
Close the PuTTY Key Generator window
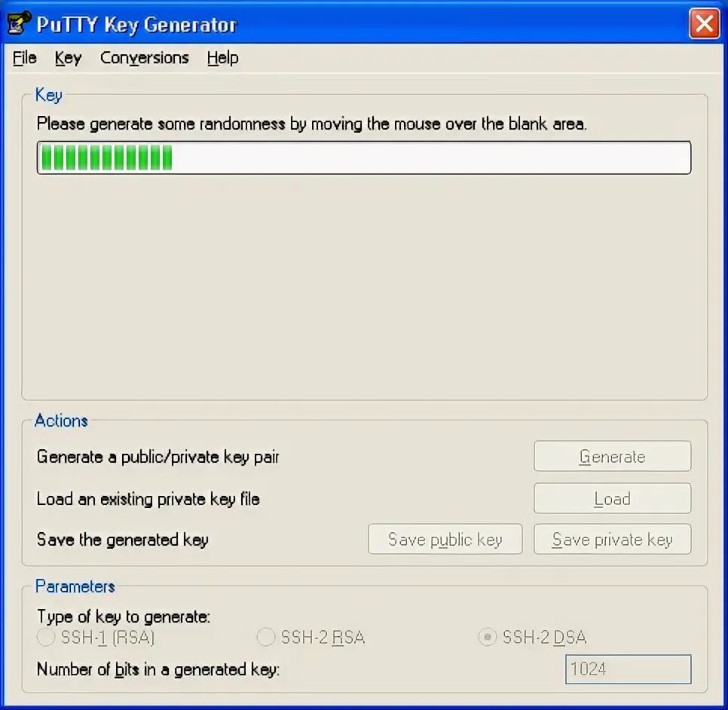pos(704,23)
